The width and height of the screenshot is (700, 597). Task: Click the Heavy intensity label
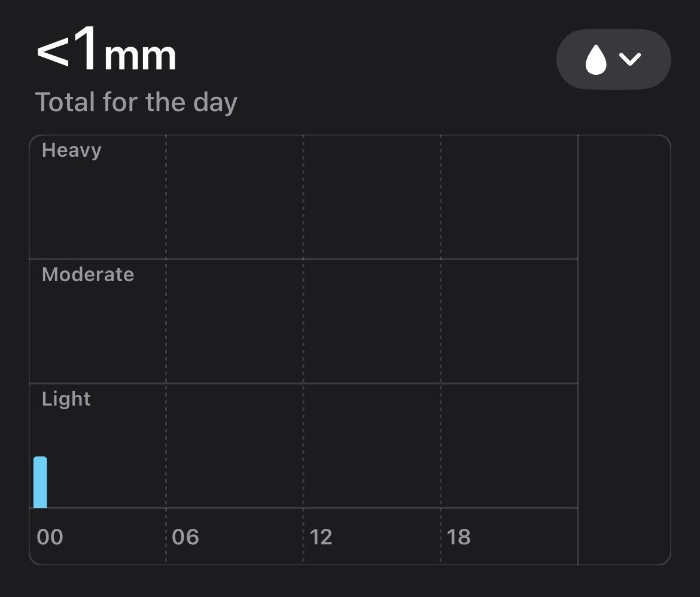click(72, 150)
